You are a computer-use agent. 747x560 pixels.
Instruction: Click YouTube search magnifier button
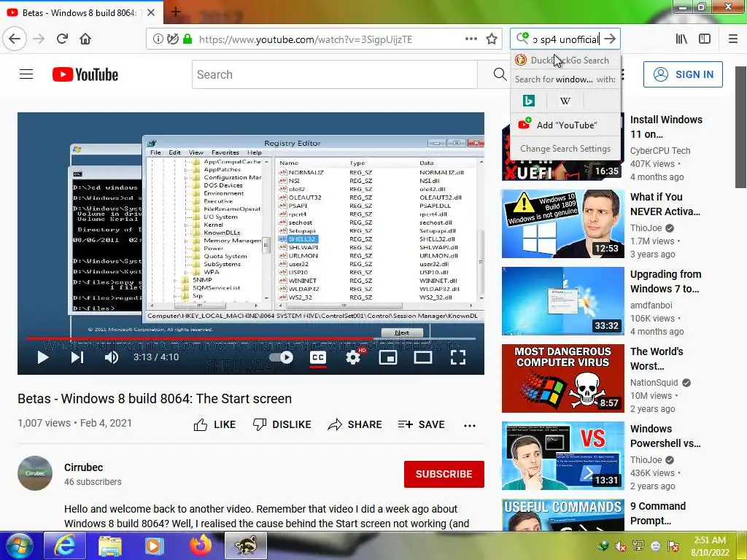click(499, 74)
